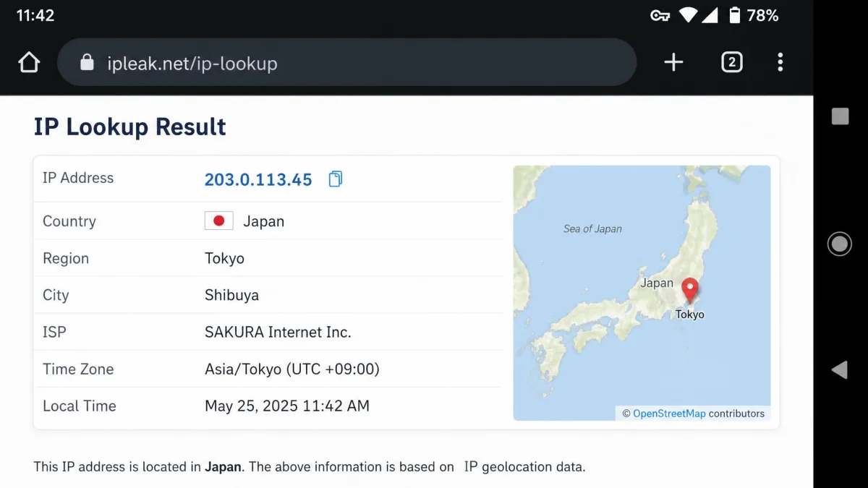Click the Sea of Japan map label

[x=592, y=228]
